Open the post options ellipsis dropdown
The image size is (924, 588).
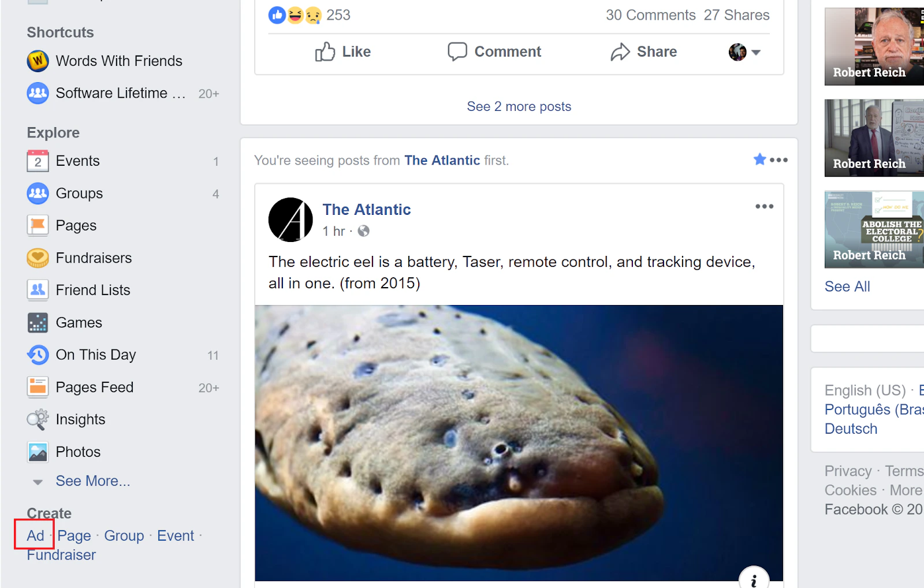(x=764, y=206)
